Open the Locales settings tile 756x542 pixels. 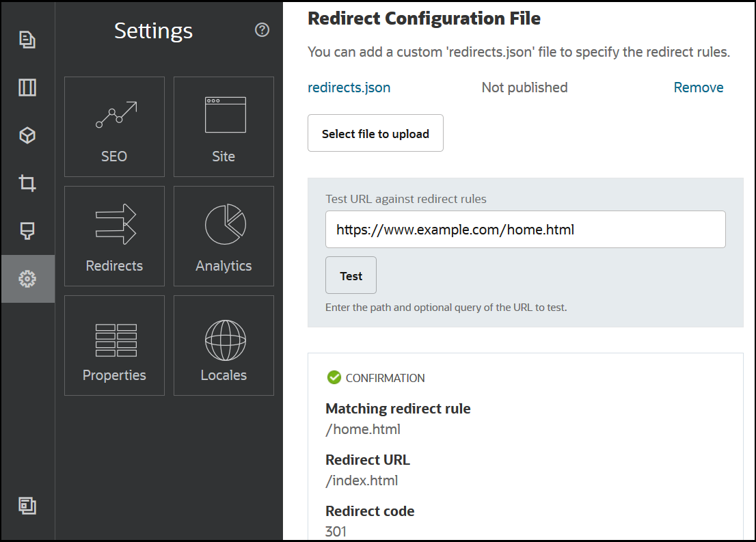click(x=224, y=346)
